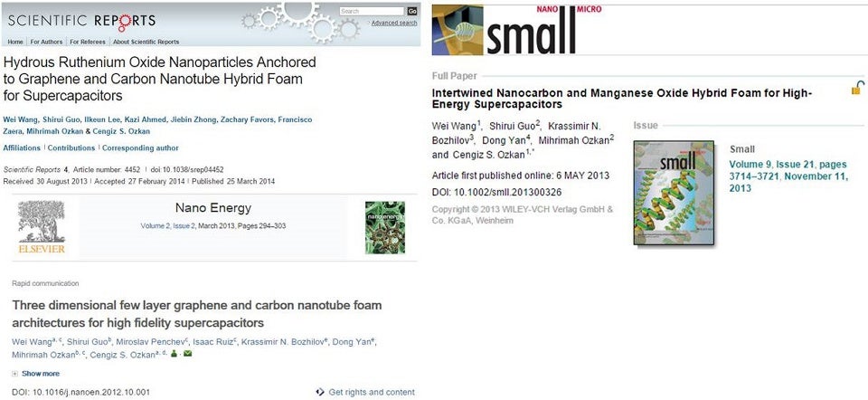The image size is (868, 400).
Task: Open the Corresponding author link
Action: 139,148
